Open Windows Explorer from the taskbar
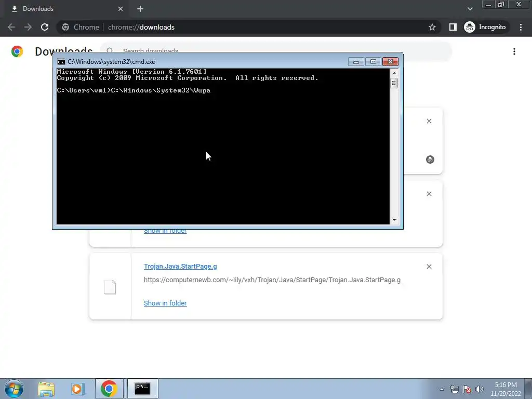The height and width of the screenshot is (399, 532). [x=46, y=389]
